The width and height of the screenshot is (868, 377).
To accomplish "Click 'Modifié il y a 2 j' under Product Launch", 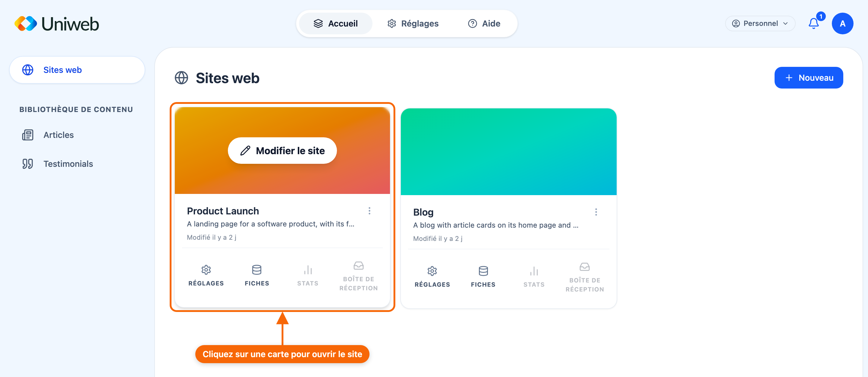I will (x=212, y=237).
